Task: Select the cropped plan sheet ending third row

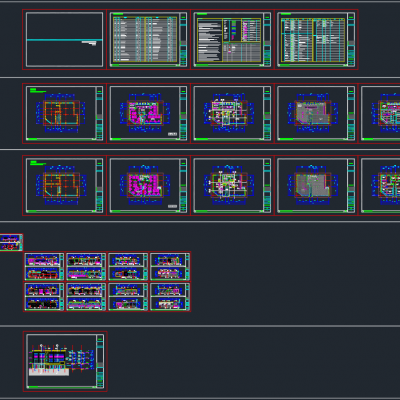Action: pos(380,185)
